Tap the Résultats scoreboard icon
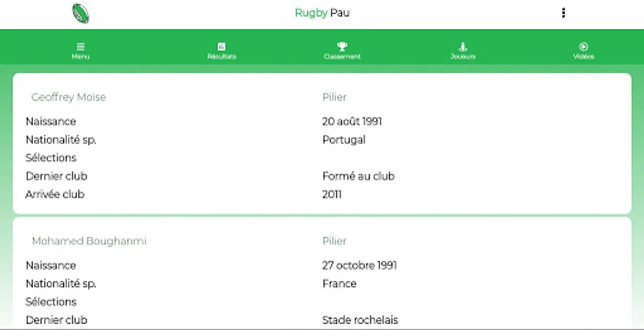The height and width of the screenshot is (330, 644). pyautogui.click(x=222, y=47)
